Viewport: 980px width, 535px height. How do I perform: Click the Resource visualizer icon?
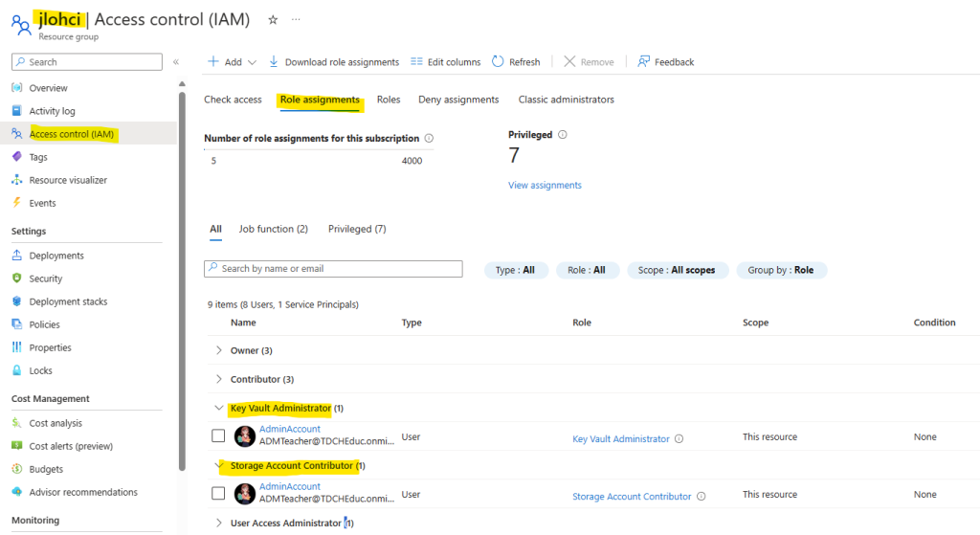pos(17,180)
